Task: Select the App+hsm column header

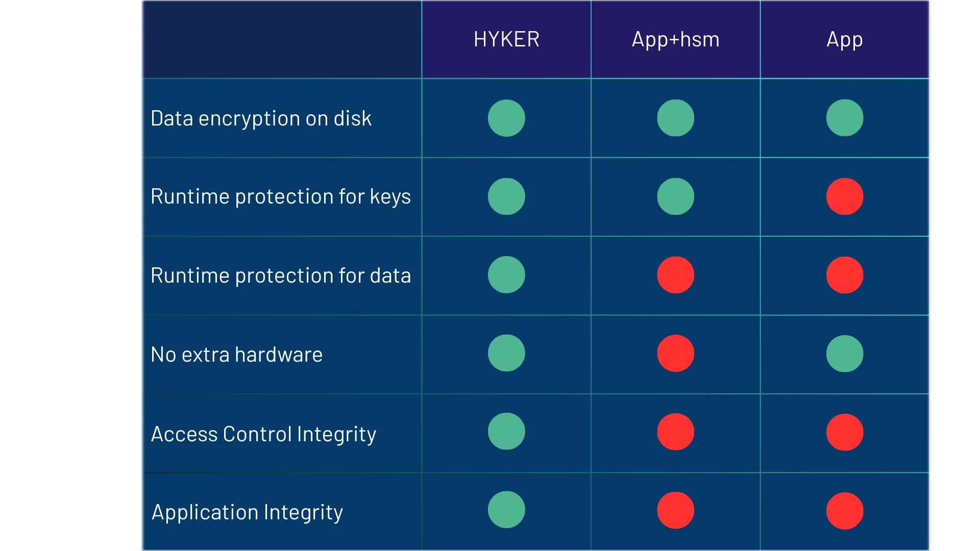Action: click(x=675, y=39)
